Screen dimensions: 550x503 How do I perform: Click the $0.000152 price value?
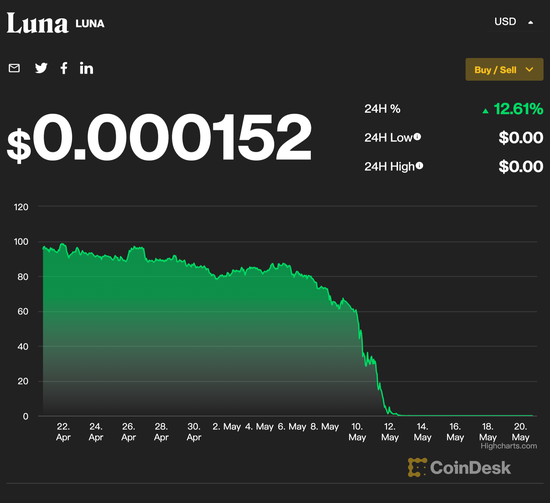click(x=159, y=137)
